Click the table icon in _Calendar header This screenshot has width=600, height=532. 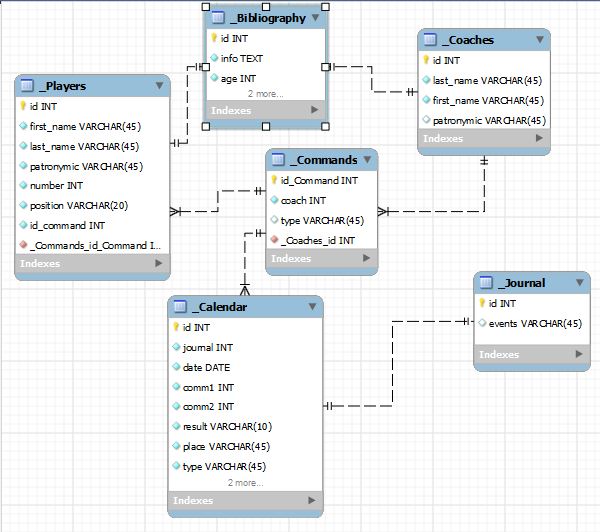pyautogui.click(x=180, y=306)
